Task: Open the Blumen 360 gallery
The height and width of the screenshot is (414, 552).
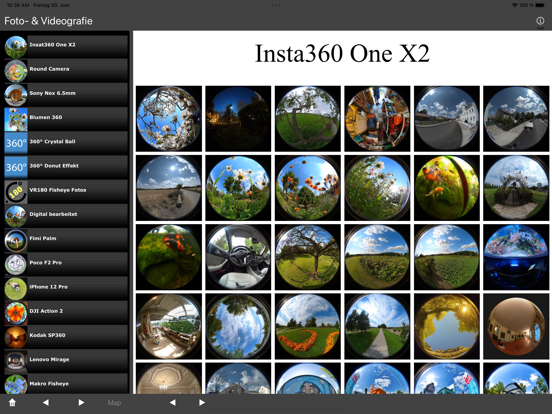Action: point(66,119)
